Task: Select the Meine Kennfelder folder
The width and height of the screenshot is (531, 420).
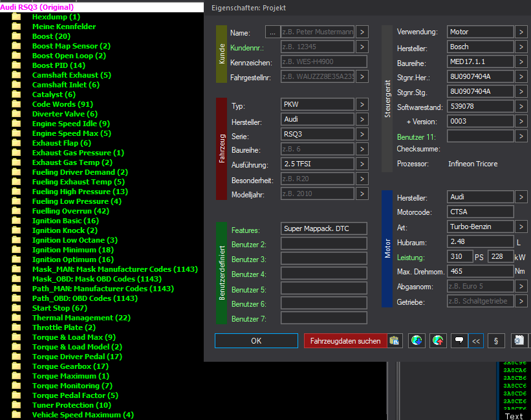Action: point(64,27)
